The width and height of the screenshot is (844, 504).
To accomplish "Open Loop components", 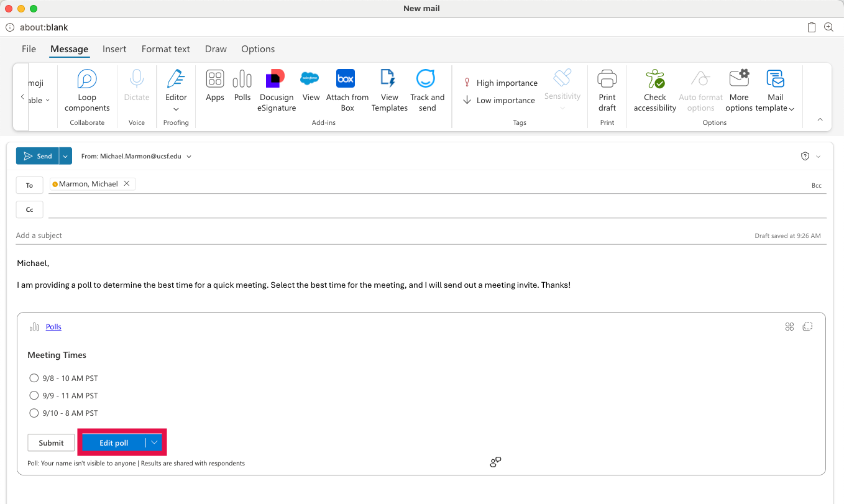I will pos(87,91).
